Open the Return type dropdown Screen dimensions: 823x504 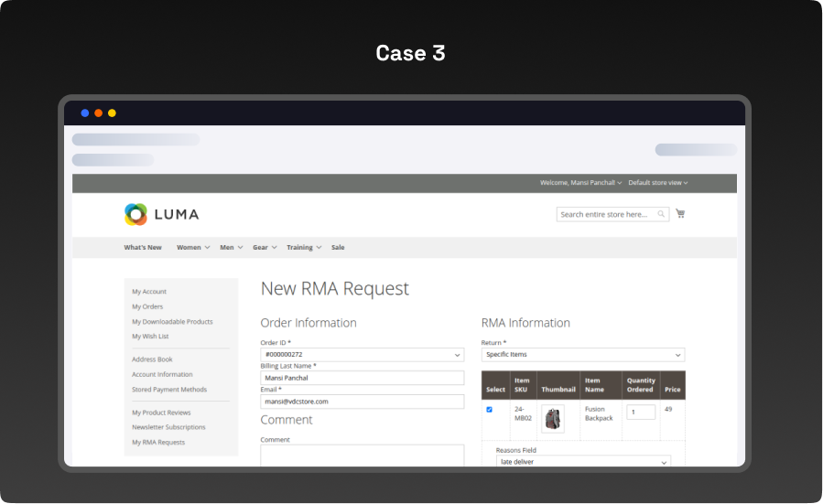582,354
